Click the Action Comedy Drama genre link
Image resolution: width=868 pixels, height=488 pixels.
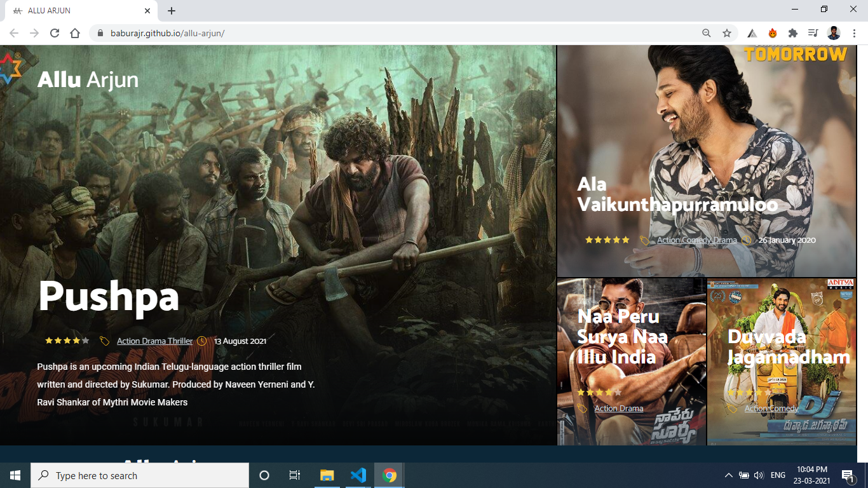tap(697, 240)
